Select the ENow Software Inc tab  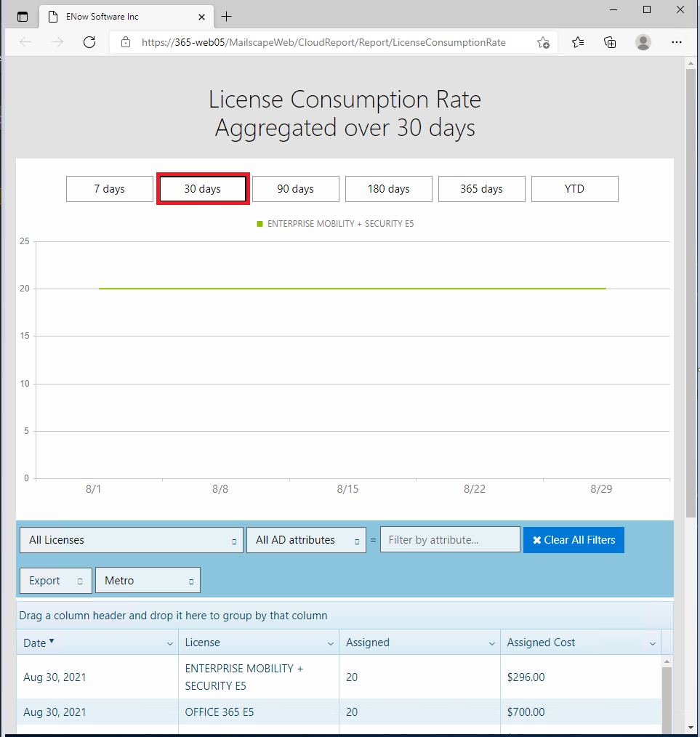click(126, 17)
